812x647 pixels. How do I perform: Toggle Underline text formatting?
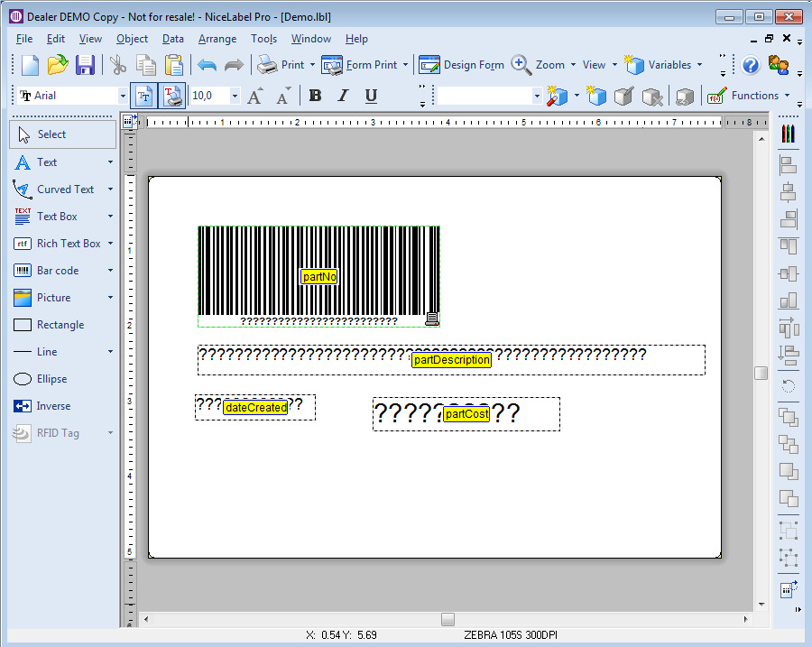(x=371, y=96)
